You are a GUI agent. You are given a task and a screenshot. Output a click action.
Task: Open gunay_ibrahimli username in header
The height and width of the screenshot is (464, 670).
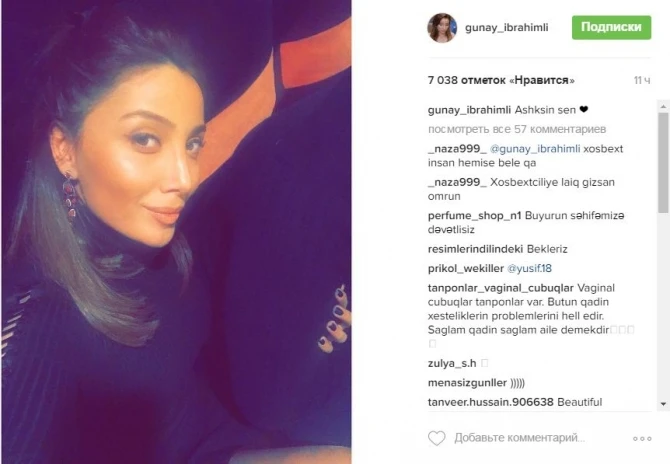coord(506,28)
